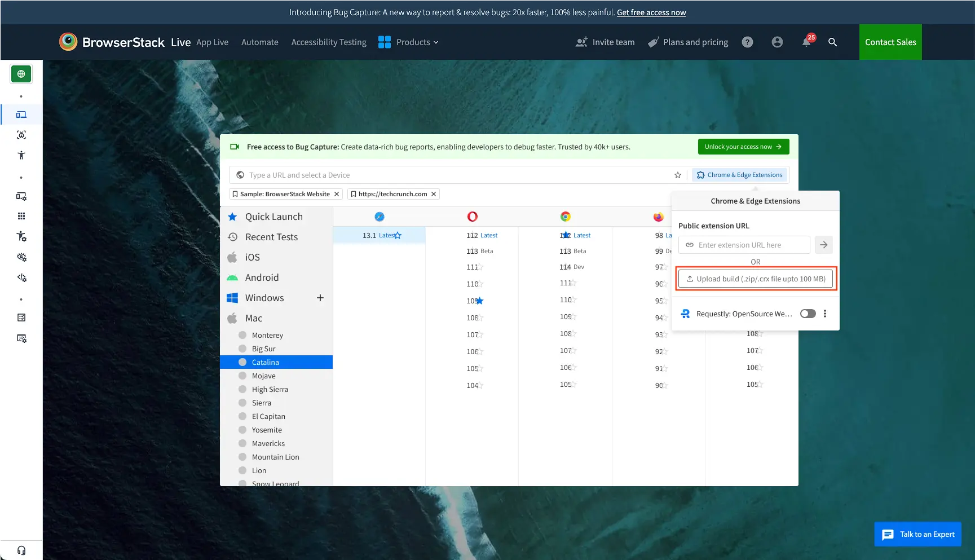Click the Android section's robot icon
The width and height of the screenshot is (975, 560).
tap(232, 277)
